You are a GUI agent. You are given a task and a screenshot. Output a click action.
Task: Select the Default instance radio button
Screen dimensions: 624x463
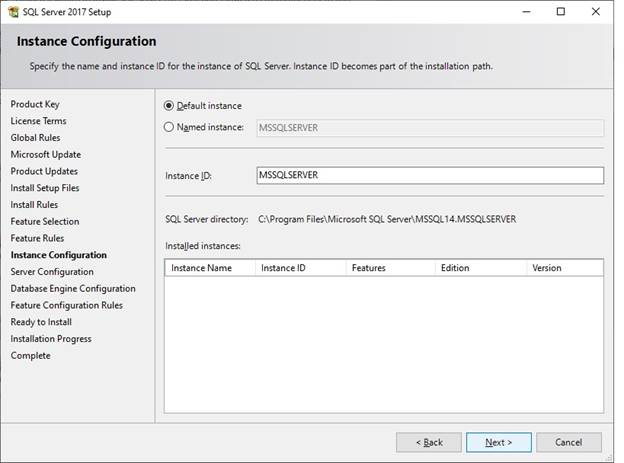(168, 106)
